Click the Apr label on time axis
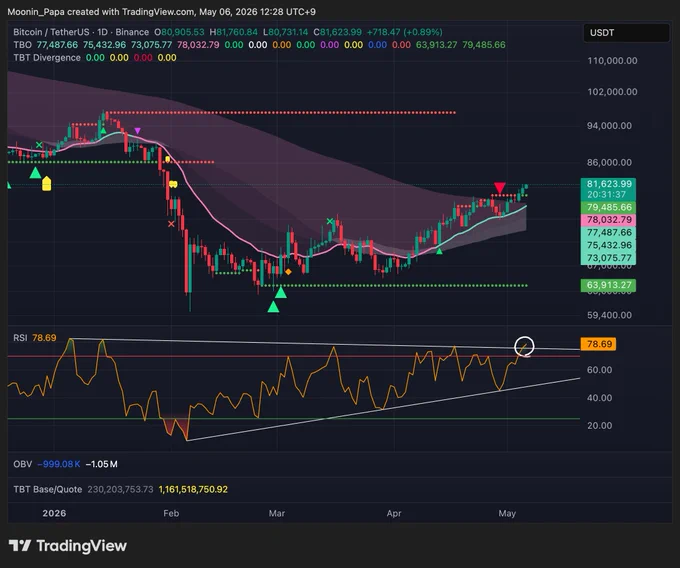 [x=394, y=513]
